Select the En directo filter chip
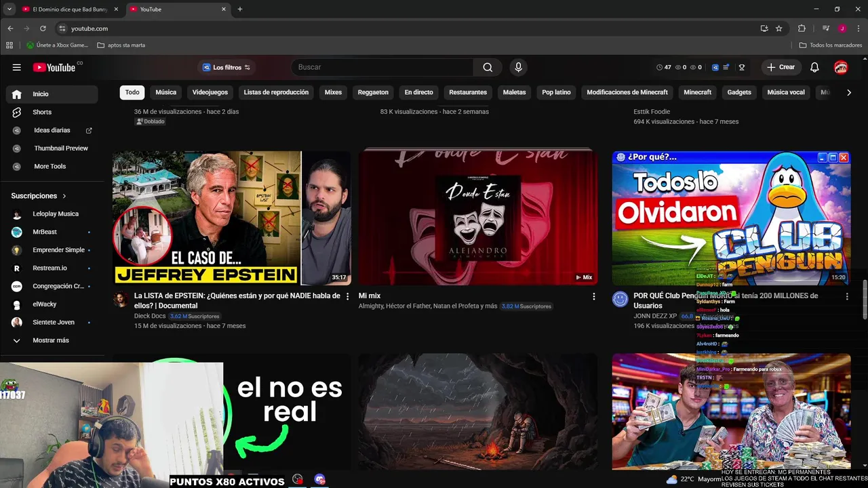 tap(418, 92)
